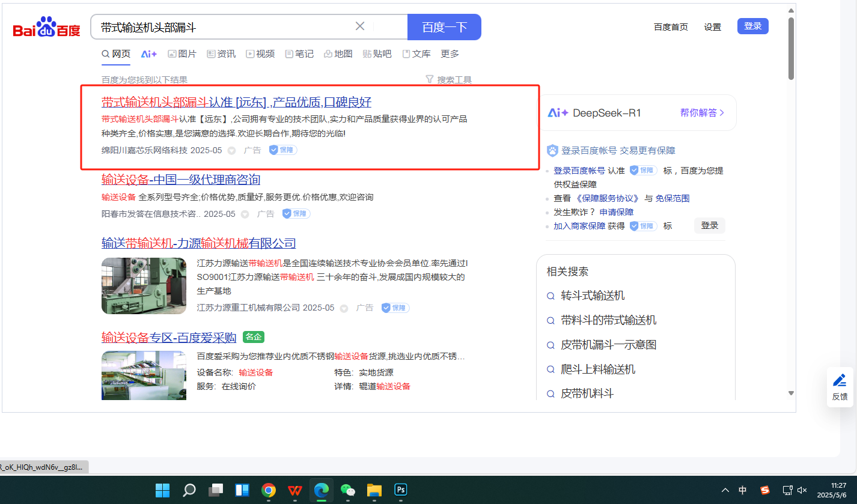Click the page vertical scrollbar
The height and width of the screenshot is (504, 857).
tap(791, 48)
